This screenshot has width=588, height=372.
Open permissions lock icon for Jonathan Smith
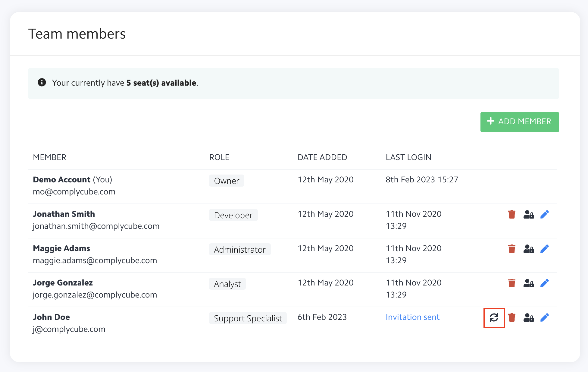[x=529, y=214]
